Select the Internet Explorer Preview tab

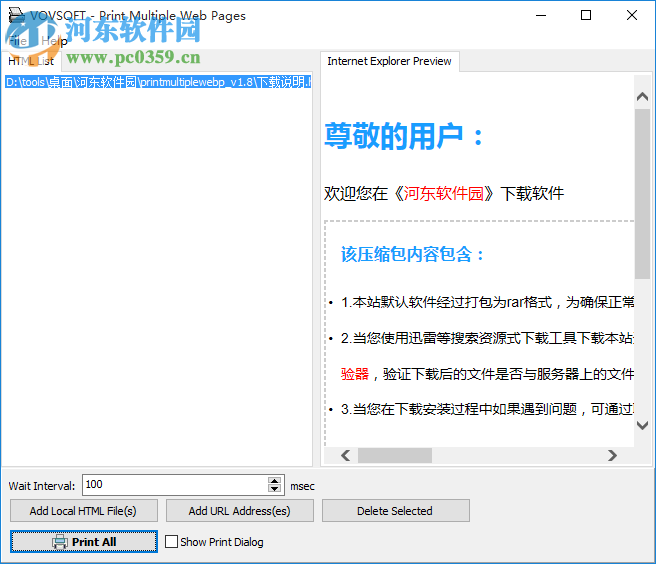[390, 61]
